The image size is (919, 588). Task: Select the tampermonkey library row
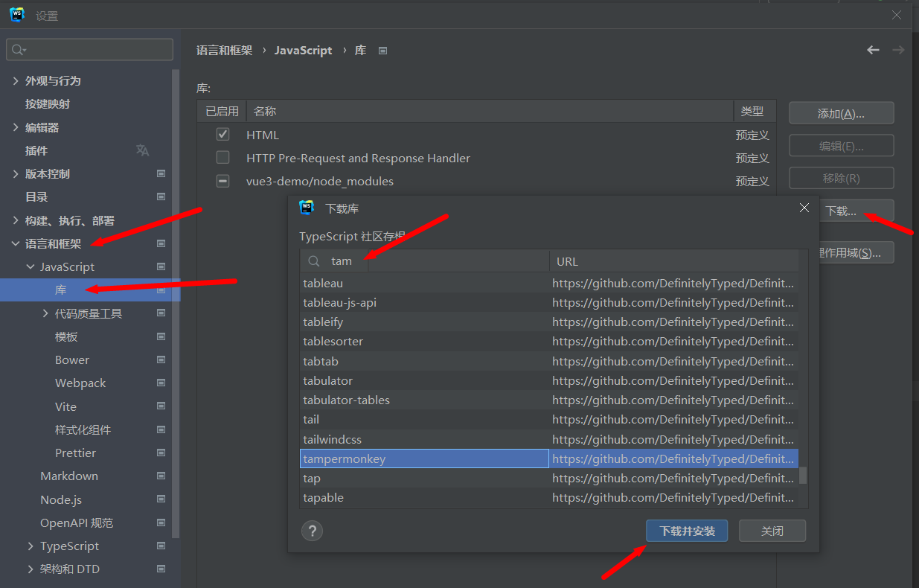549,458
